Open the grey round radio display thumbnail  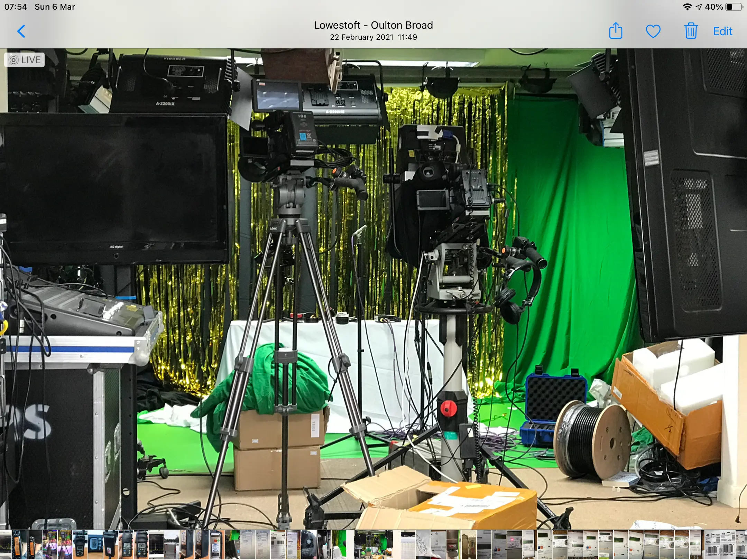tap(95, 545)
